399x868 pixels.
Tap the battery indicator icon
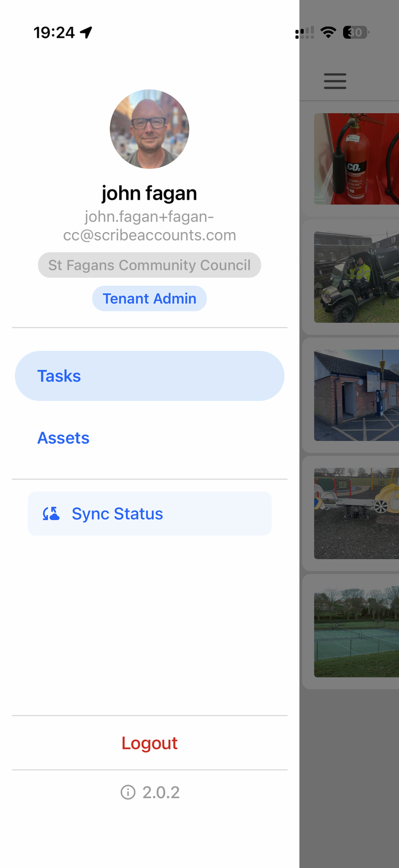pyautogui.click(x=356, y=32)
